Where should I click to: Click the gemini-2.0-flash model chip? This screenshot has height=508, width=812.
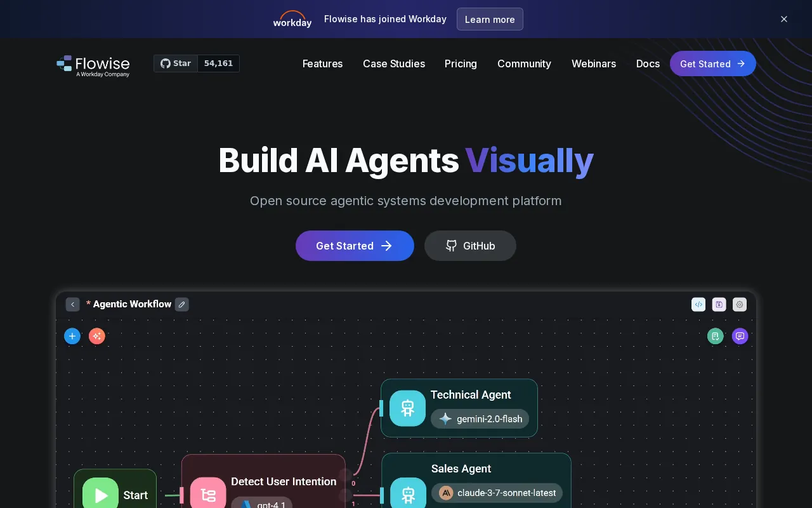pyautogui.click(x=480, y=418)
